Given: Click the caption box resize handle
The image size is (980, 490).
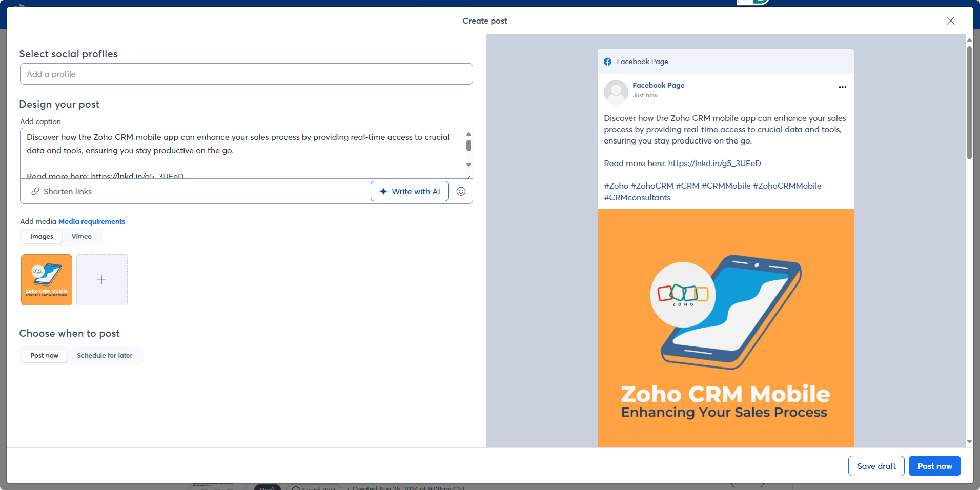Looking at the screenshot, I should coord(468,174).
